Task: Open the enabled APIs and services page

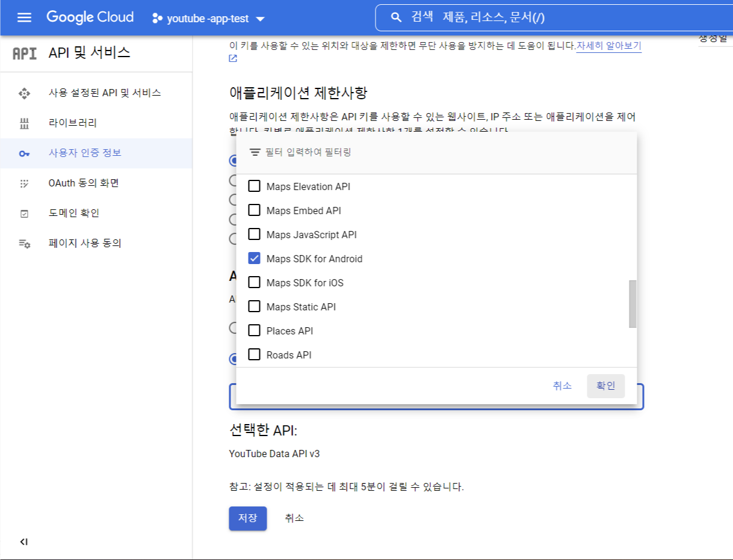Action: [96, 93]
